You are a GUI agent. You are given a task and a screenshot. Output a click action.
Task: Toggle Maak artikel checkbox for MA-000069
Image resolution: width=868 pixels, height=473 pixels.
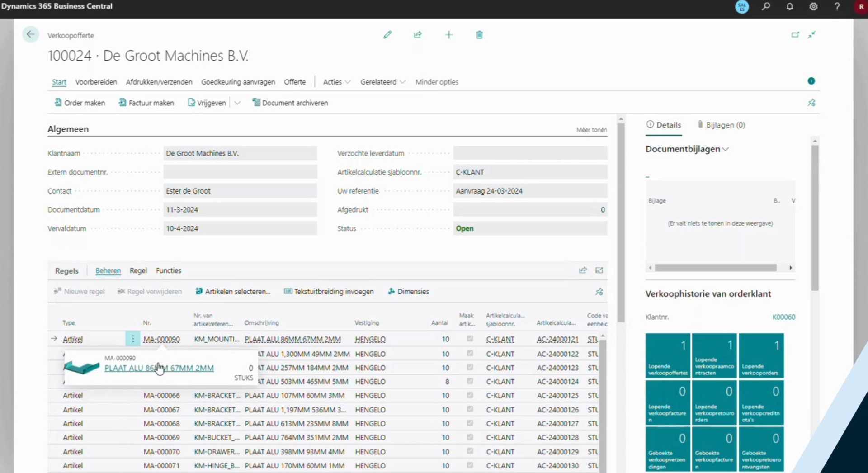(470, 437)
